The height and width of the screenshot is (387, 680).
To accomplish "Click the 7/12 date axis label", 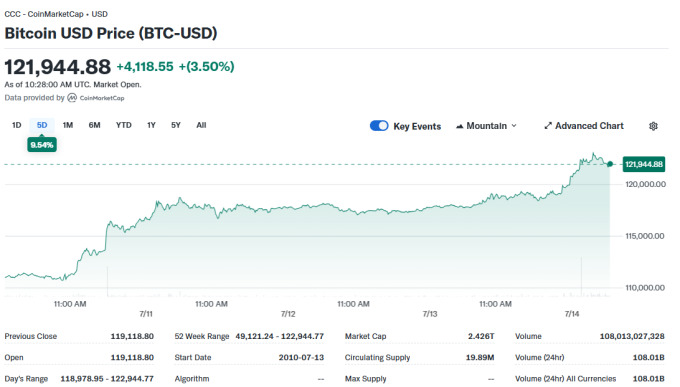I will click(x=288, y=314).
